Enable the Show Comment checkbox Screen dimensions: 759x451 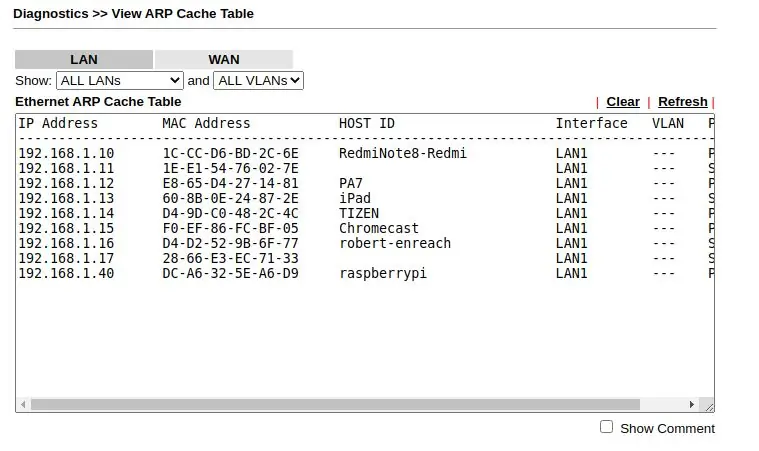[x=606, y=427]
